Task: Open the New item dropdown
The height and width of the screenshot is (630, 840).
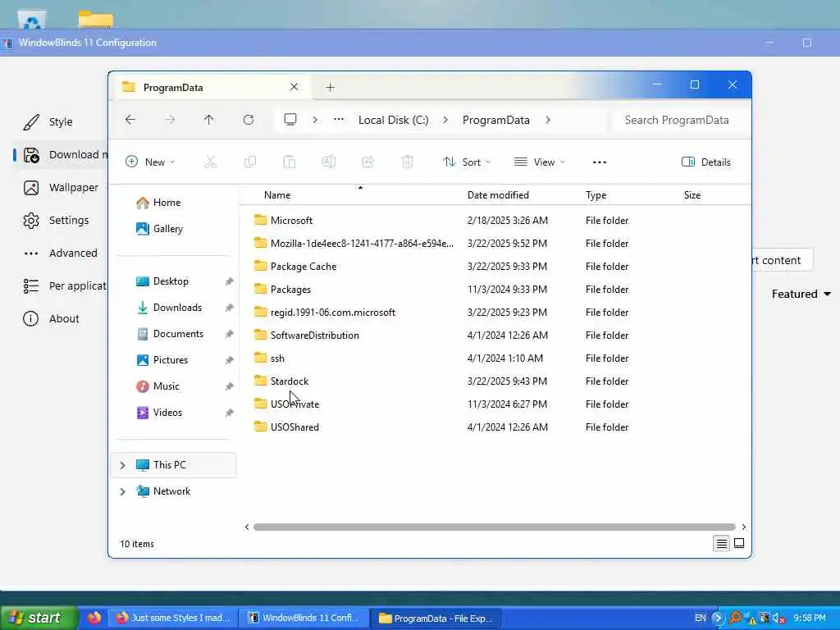Action: click(x=151, y=162)
